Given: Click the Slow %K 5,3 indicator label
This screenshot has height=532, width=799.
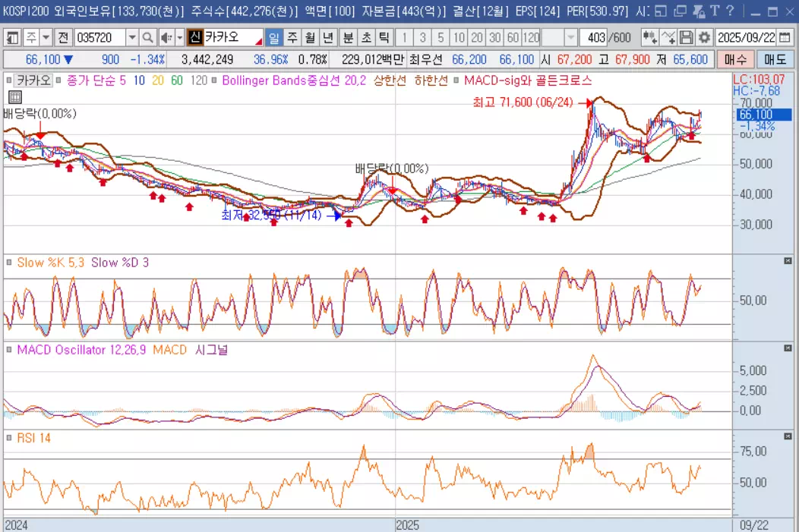Looking at the screenshot, I should tap(50, 263).
